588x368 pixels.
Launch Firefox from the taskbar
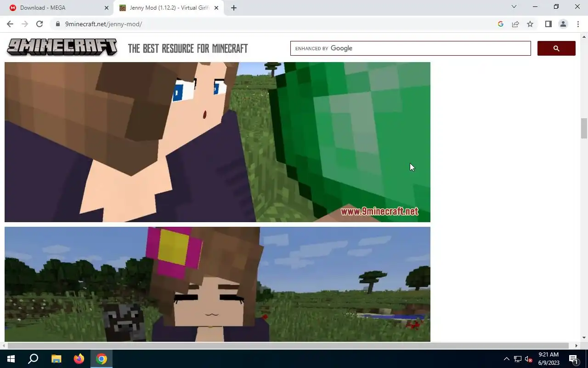click(x=79, y=359)
